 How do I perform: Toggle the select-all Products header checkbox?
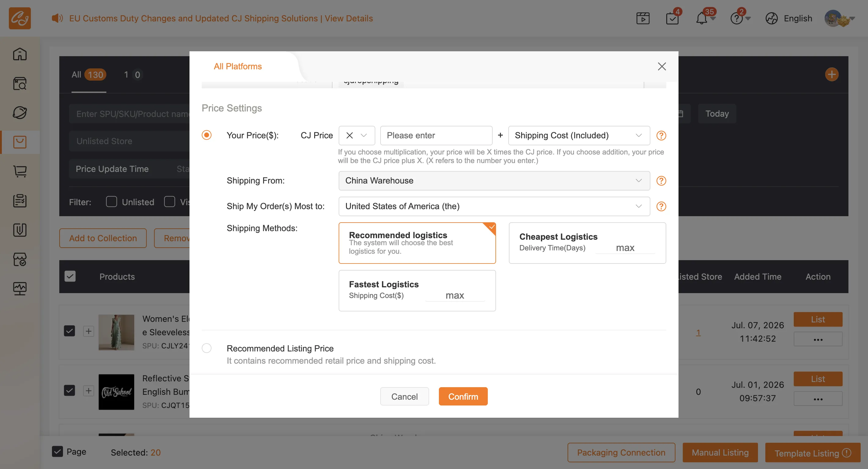pos(70,276)
